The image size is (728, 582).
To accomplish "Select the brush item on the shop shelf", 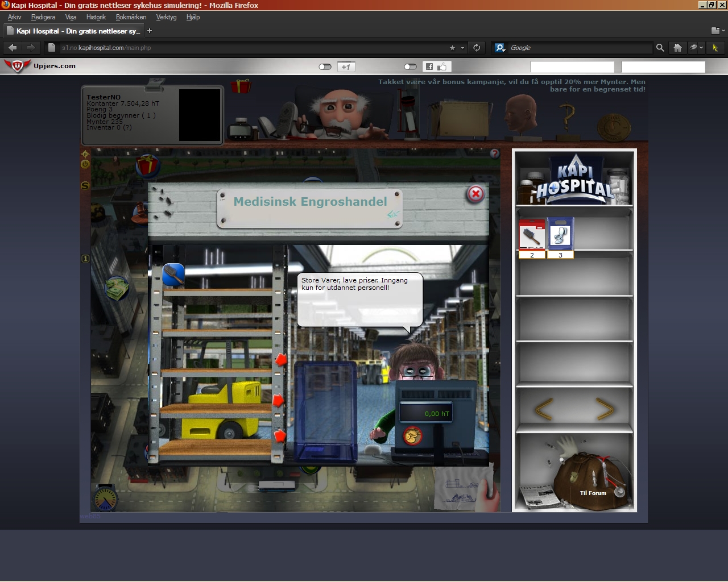I will pos(173,275).
